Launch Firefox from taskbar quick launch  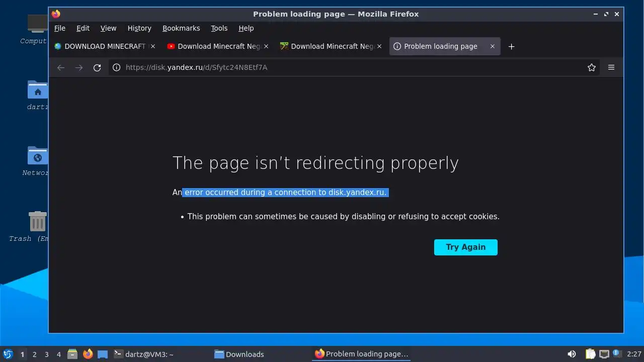coord(88,354)
